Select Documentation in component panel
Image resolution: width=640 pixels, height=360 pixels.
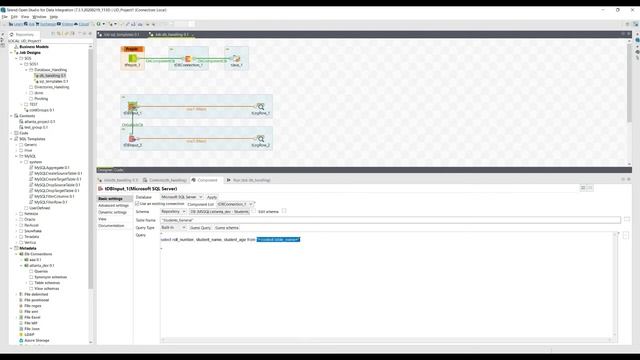click(111, 226)
